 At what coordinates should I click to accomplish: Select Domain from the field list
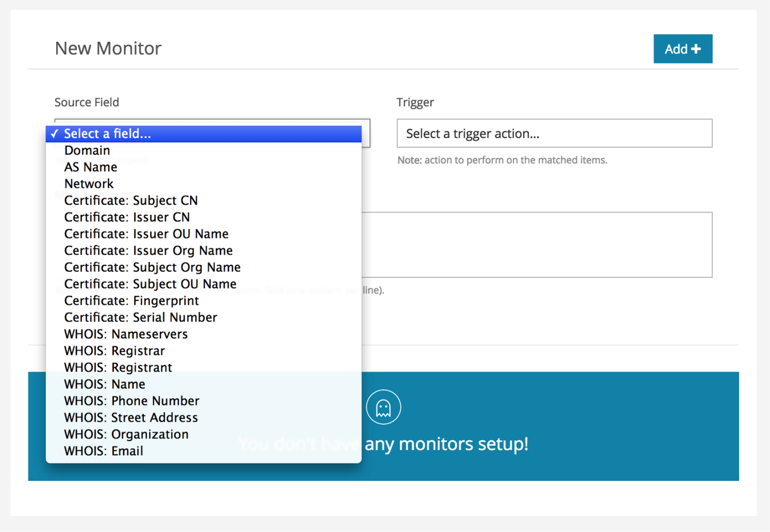point(203,150)
